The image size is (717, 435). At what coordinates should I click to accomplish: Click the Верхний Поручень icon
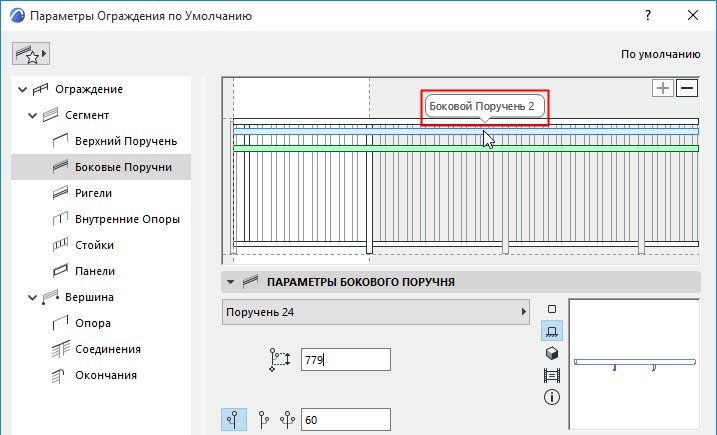point(60,141)
